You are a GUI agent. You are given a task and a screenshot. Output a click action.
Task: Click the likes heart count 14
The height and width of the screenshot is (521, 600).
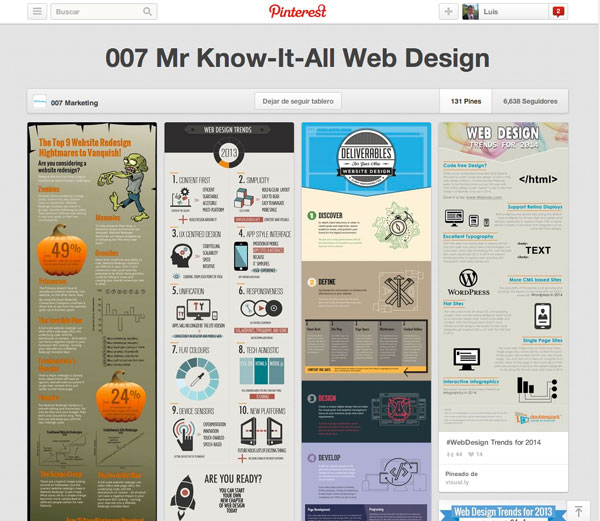click(x=476, y=454)
